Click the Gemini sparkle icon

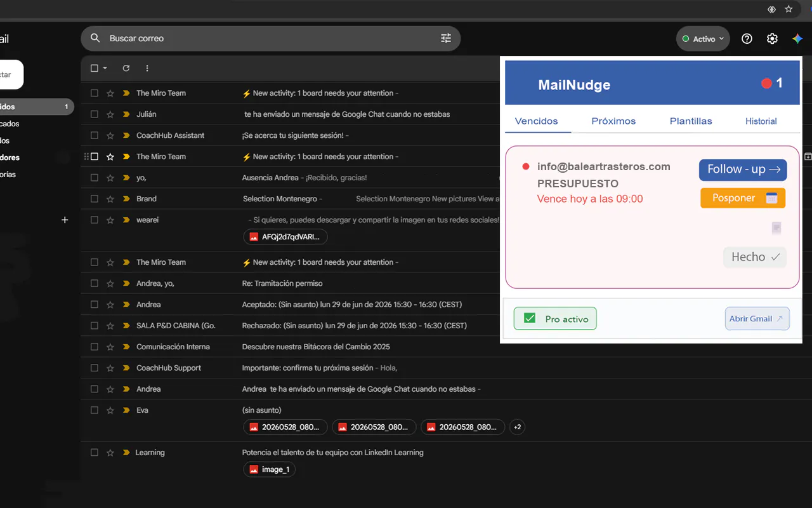point(797,39)
